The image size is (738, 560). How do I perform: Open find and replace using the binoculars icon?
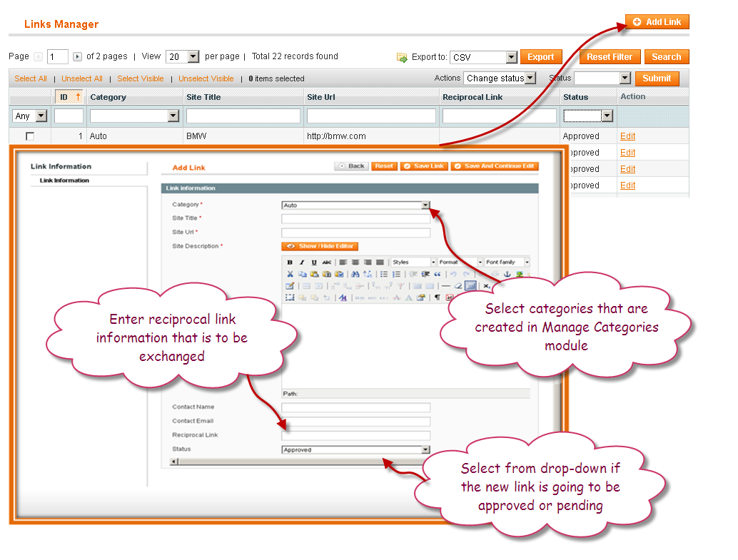tap(354, 275)
